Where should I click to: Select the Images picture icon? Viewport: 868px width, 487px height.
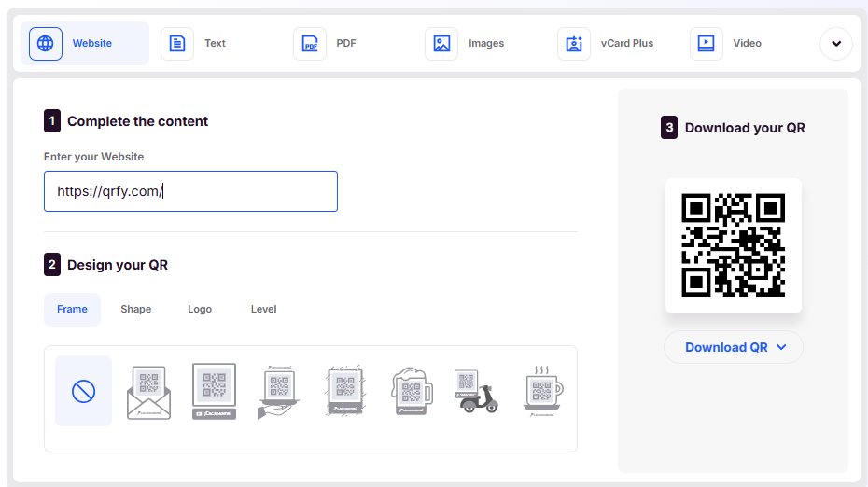click(x=441, y=43)
